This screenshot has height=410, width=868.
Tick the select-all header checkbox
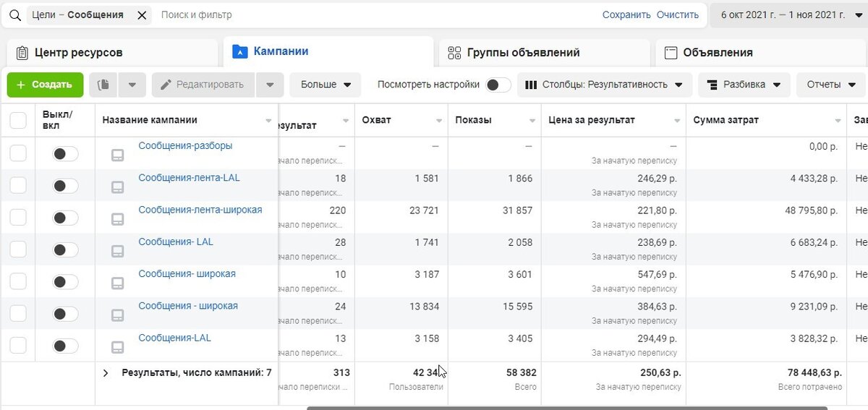18,121
